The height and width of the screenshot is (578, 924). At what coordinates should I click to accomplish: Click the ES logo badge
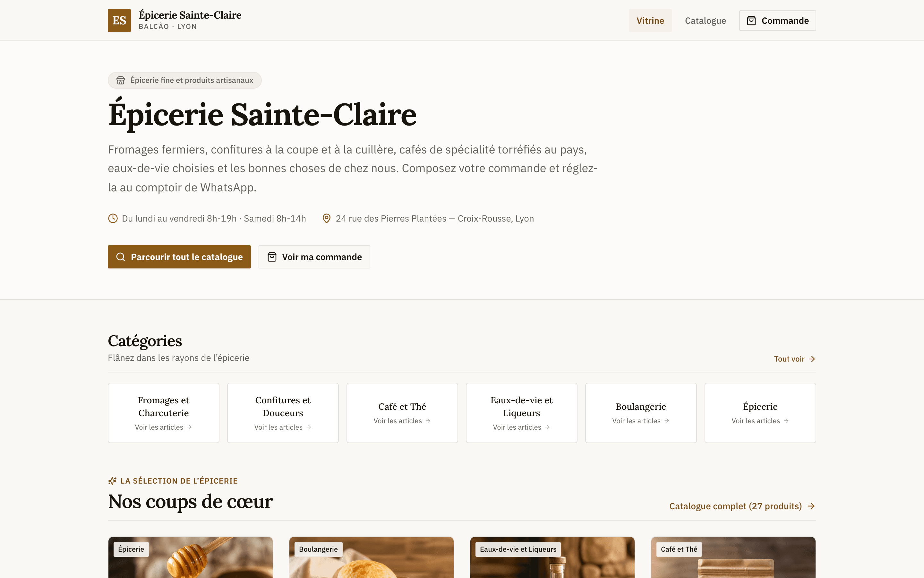119,20
